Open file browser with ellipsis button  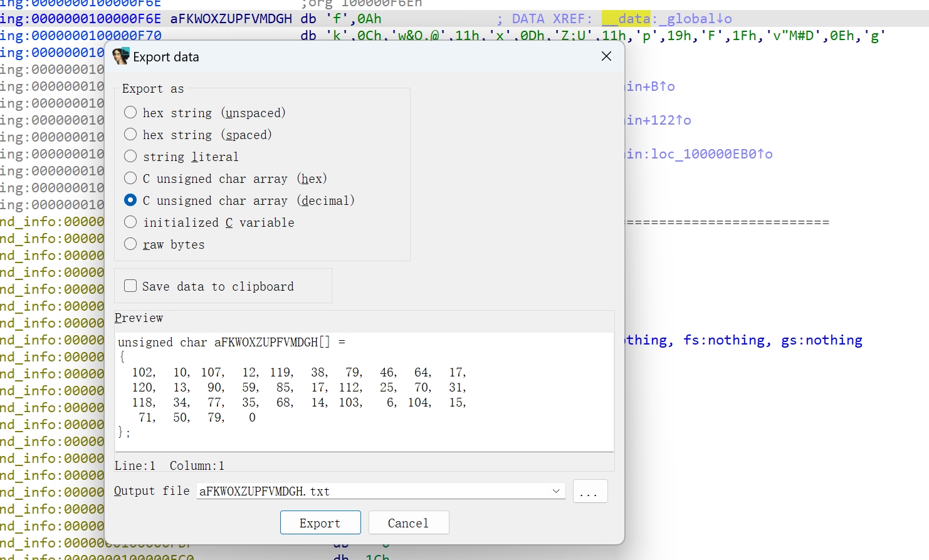click(589, 492)
